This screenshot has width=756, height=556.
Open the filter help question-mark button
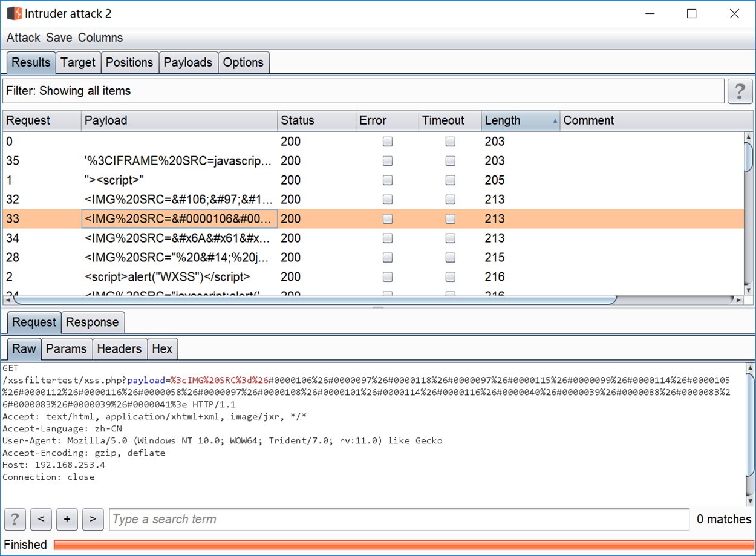740,91
